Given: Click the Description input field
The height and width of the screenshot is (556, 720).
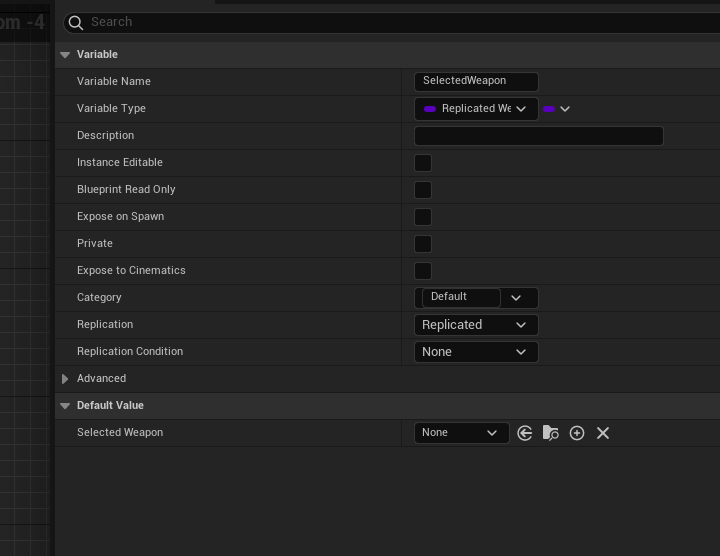Looking at the screenshot, I should coord(538,136).
